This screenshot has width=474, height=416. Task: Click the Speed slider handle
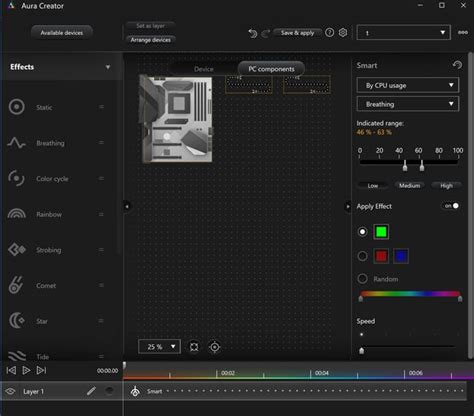tap(362, 350)
